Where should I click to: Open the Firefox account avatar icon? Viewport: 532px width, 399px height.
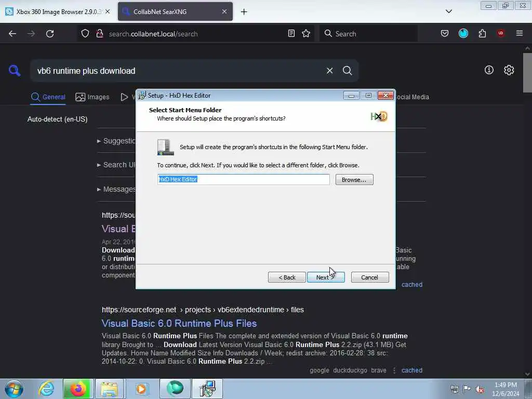[x=463, y=33]
